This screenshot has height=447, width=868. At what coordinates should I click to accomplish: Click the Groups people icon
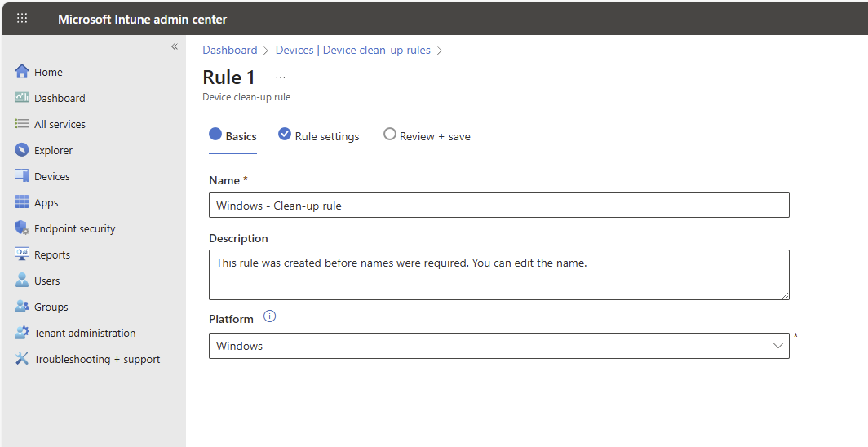coord(21,306)
